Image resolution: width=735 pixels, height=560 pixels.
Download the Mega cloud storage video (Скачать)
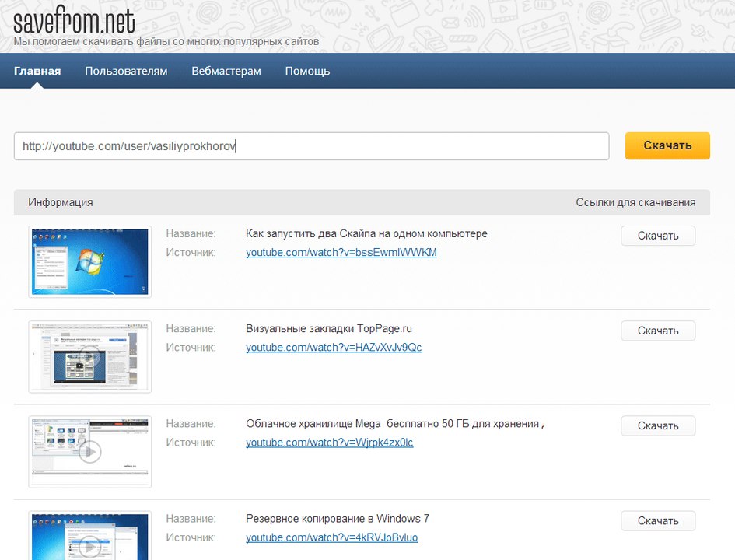coord(658,426)
